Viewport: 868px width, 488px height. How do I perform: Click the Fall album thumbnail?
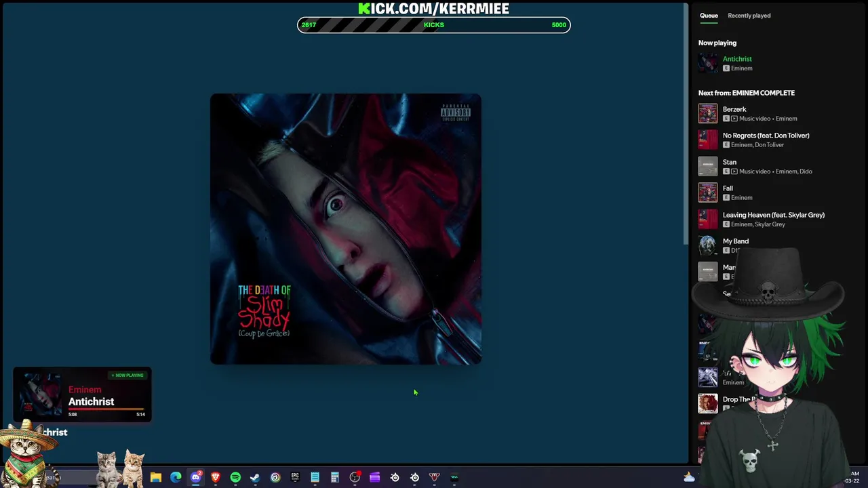click(x=708, y=192)
